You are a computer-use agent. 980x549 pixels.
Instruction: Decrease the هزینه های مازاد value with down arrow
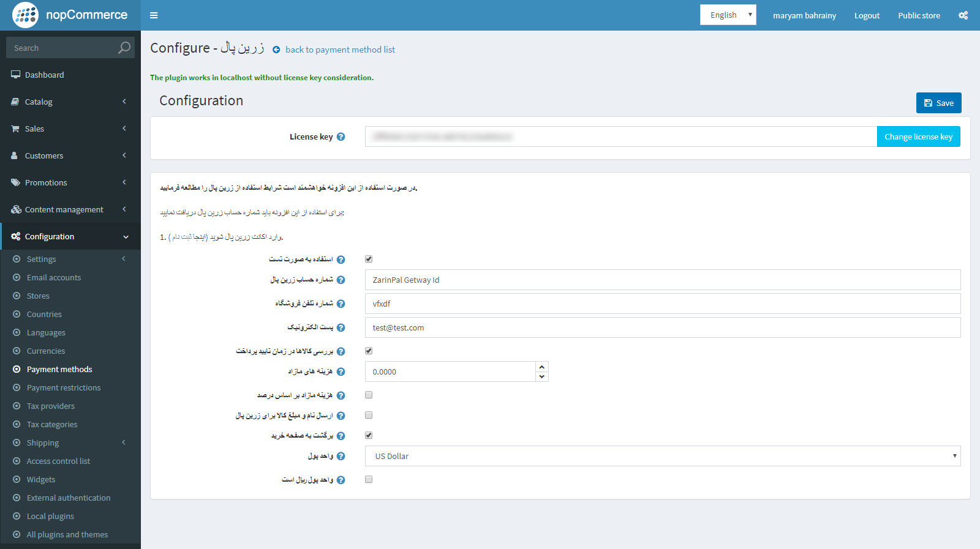coord(541,376)
